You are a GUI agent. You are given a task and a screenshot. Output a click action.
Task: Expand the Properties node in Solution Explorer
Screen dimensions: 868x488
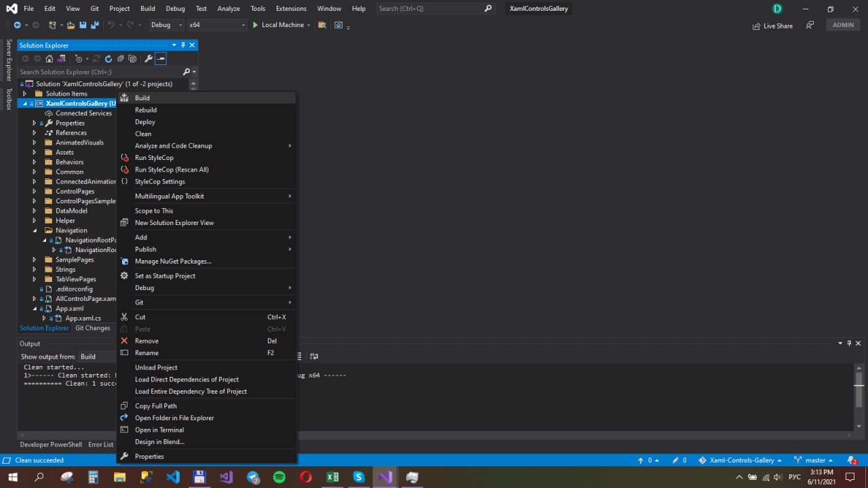(x=35, y=123)
